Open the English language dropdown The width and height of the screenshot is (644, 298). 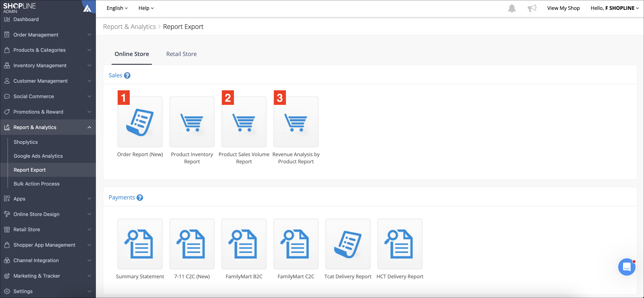117,8
